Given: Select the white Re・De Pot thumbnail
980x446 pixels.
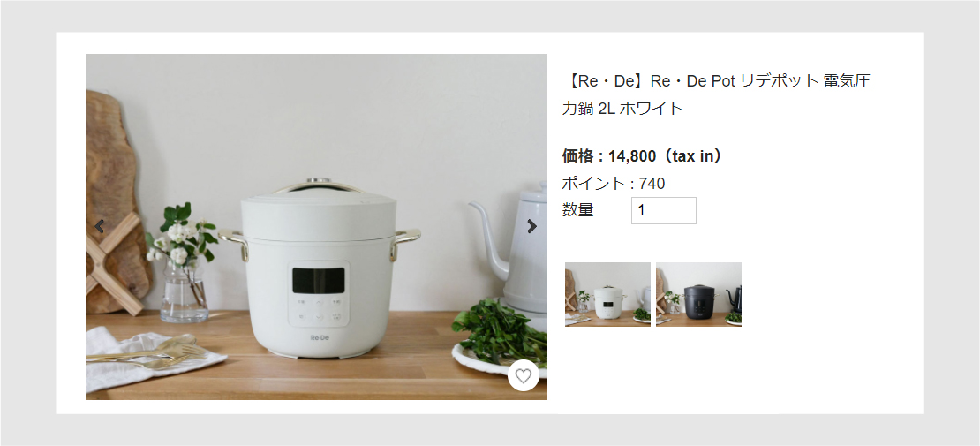Looking at the screenshot, I should click(x=607, y=294).
